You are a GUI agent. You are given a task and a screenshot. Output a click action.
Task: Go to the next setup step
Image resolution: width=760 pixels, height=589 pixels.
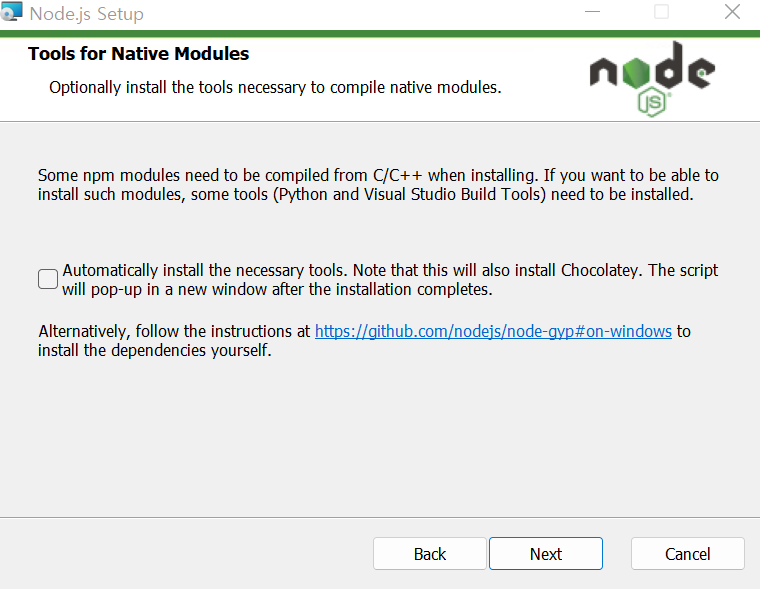pos(546,554)
